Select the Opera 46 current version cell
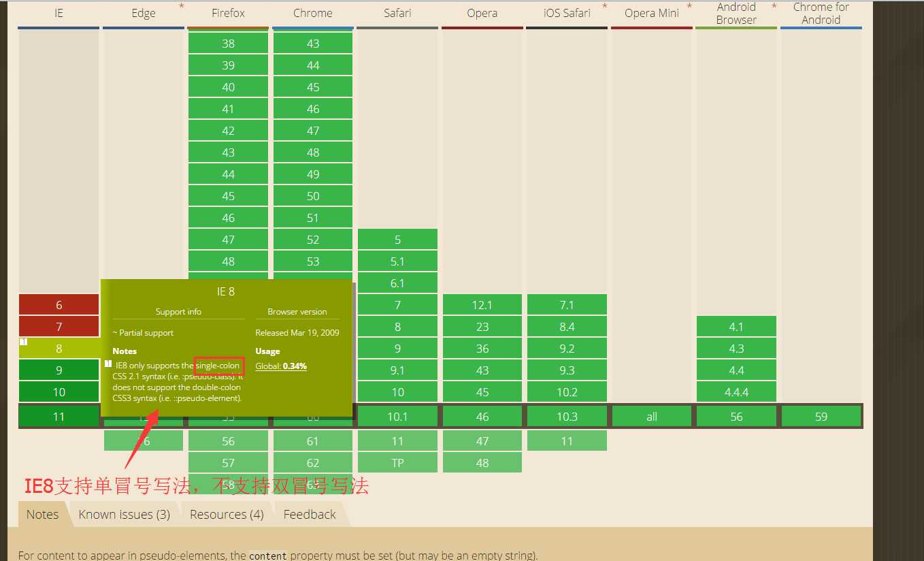 (482, 417)
